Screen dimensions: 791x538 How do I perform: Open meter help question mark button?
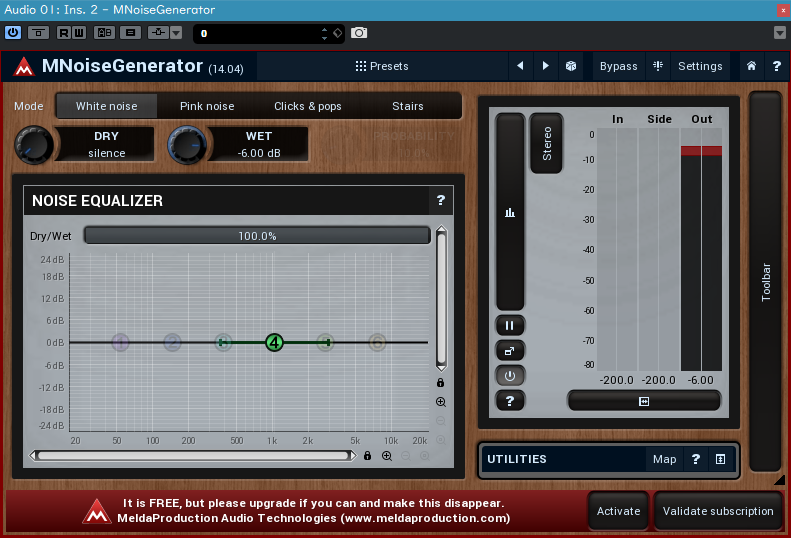[x=510, y=401]
